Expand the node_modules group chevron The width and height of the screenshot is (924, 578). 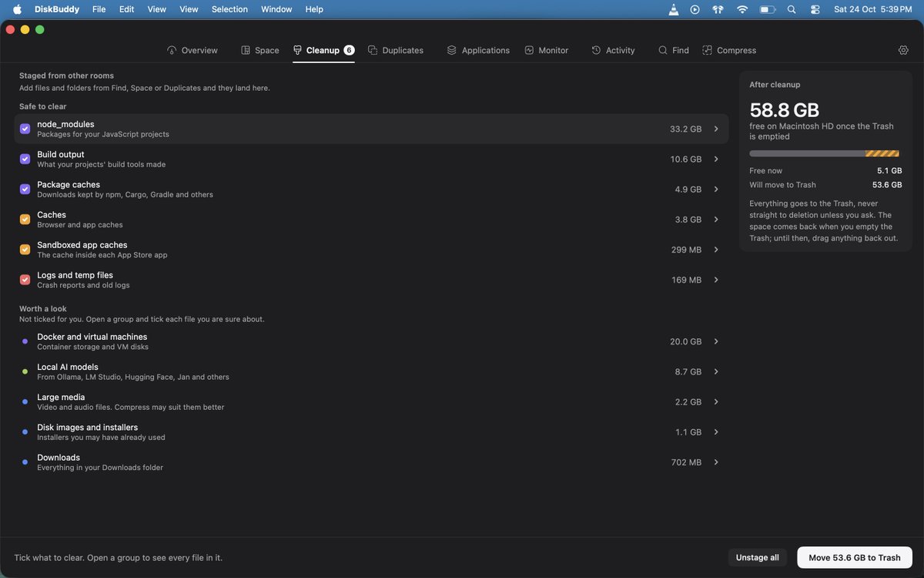click(716, 129)
